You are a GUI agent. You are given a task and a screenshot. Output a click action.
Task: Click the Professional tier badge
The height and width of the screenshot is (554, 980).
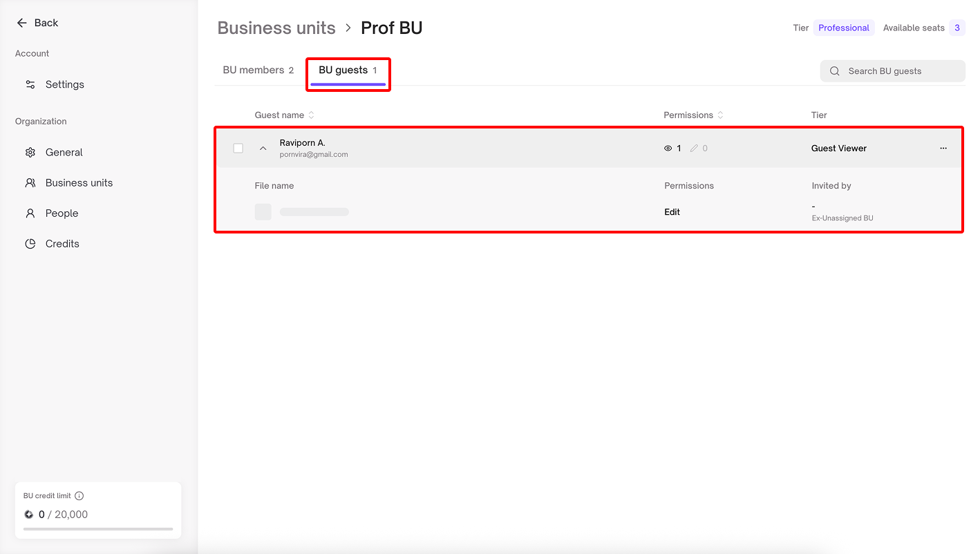coord(843,28)
